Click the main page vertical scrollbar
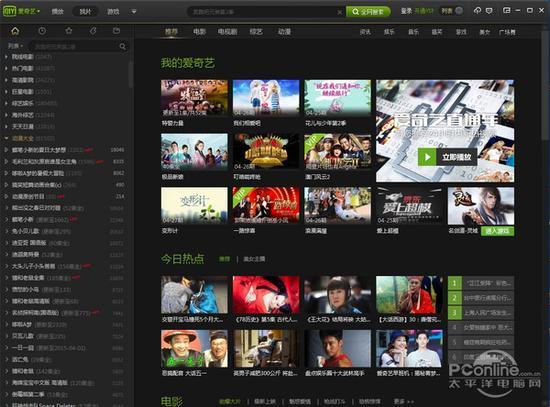The height and width of the screenshot is (407, 550). click(x=546, y=84)
